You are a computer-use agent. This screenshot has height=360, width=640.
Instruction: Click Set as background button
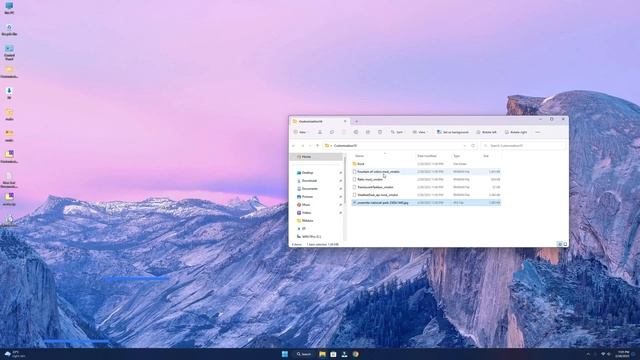(453, 132)
